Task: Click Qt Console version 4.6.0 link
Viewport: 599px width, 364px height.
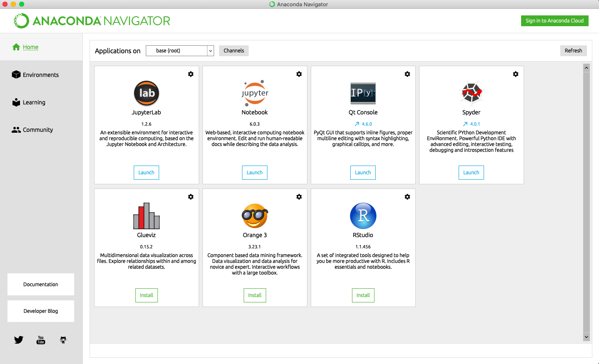Action: (367, 124)
